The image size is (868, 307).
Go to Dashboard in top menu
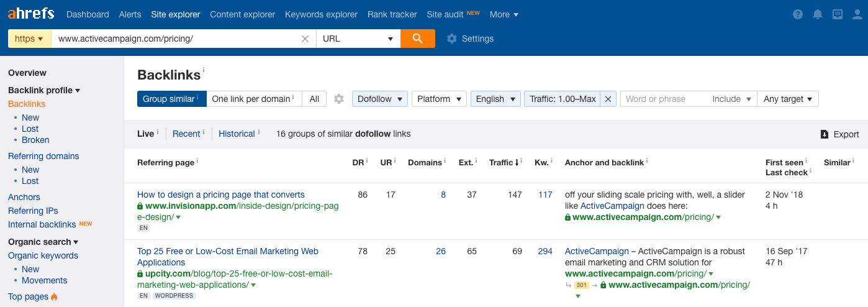(x=88, y=14)
